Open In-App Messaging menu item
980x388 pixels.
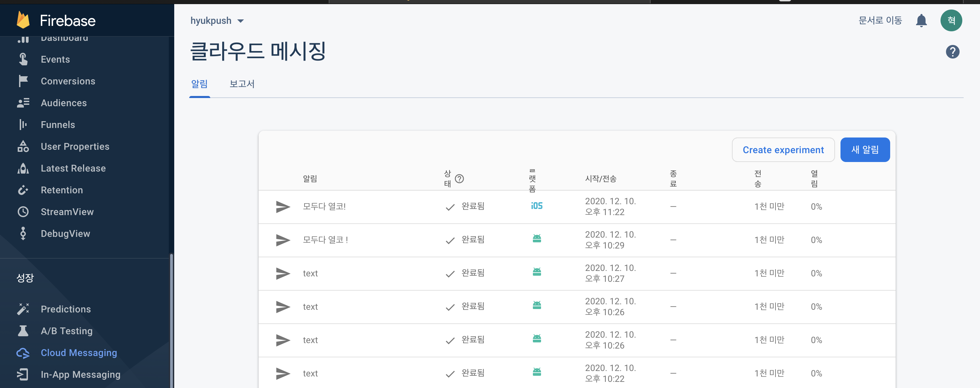click(80, 374)
